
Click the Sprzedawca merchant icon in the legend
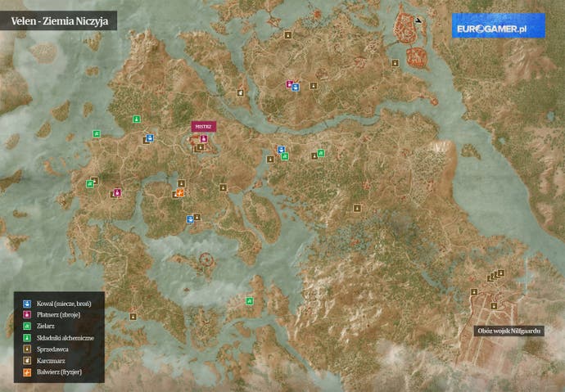(27, 349)
